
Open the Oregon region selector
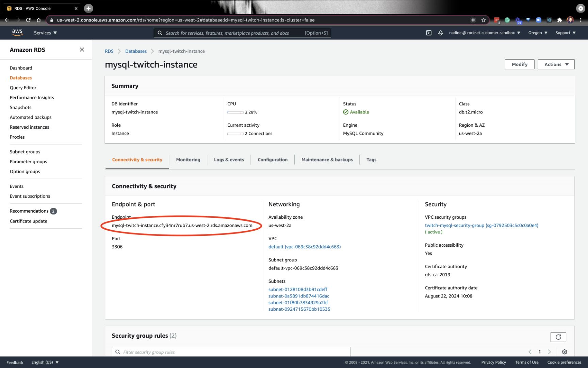click(x=538, y=33)
